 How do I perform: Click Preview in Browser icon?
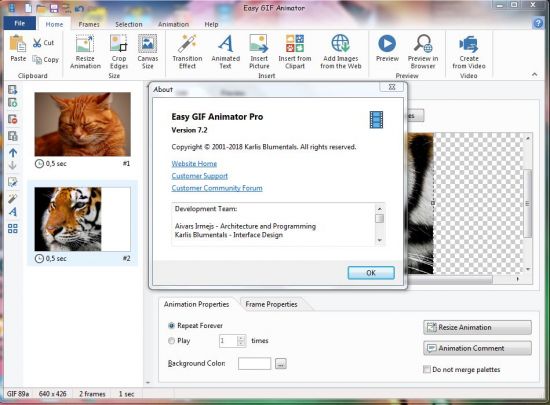click(x=423, y=43)
